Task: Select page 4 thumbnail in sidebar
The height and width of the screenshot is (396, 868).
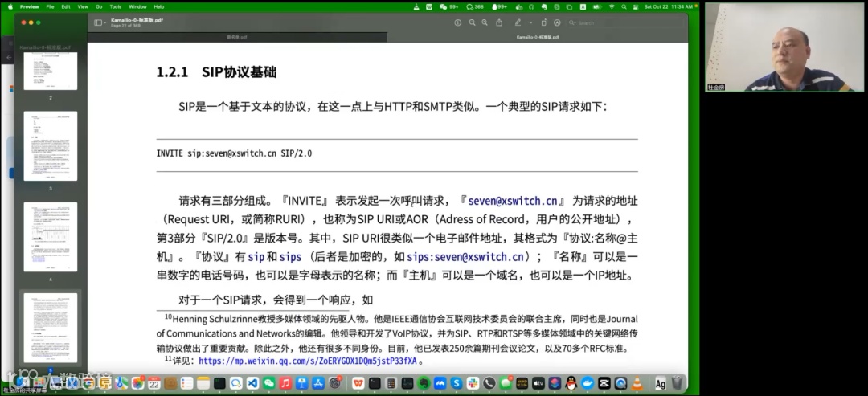Action: [51, 237]
